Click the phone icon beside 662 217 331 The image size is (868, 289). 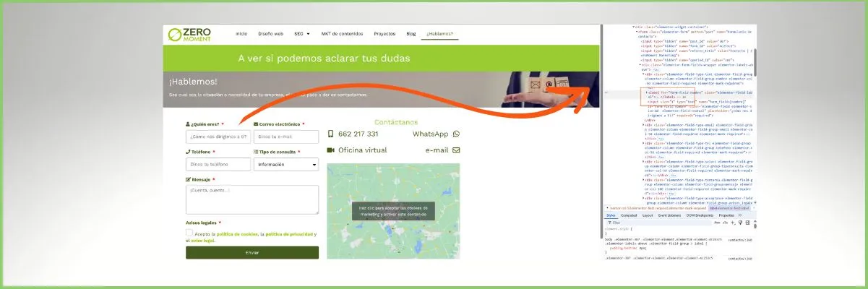point(331,134)
